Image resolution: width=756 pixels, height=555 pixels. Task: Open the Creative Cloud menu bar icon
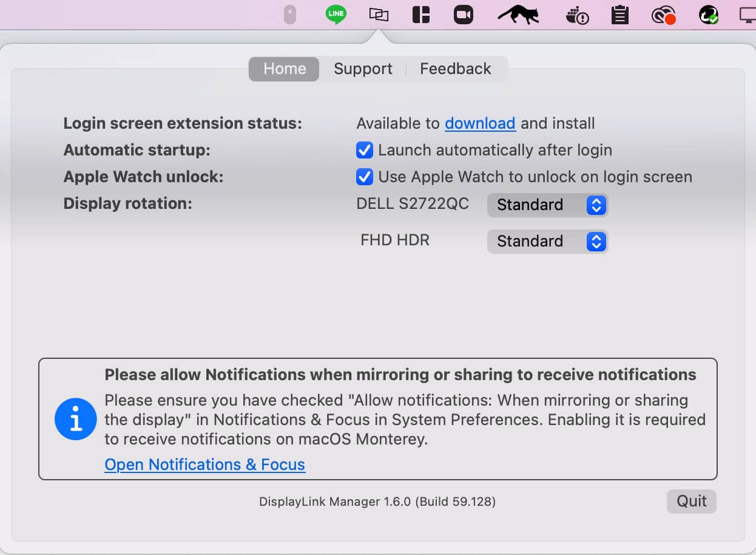point(663,15)
